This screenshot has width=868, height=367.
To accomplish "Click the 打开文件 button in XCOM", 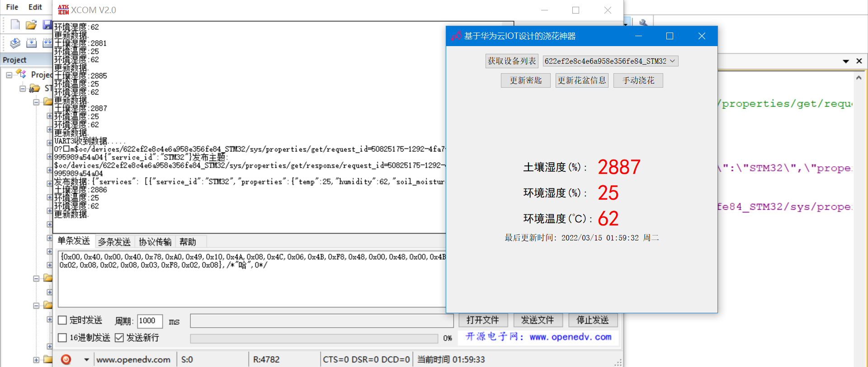I will (483, 320).
